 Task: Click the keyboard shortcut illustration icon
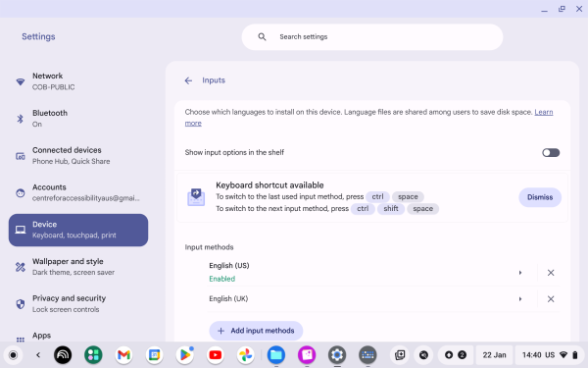point(196,197)
